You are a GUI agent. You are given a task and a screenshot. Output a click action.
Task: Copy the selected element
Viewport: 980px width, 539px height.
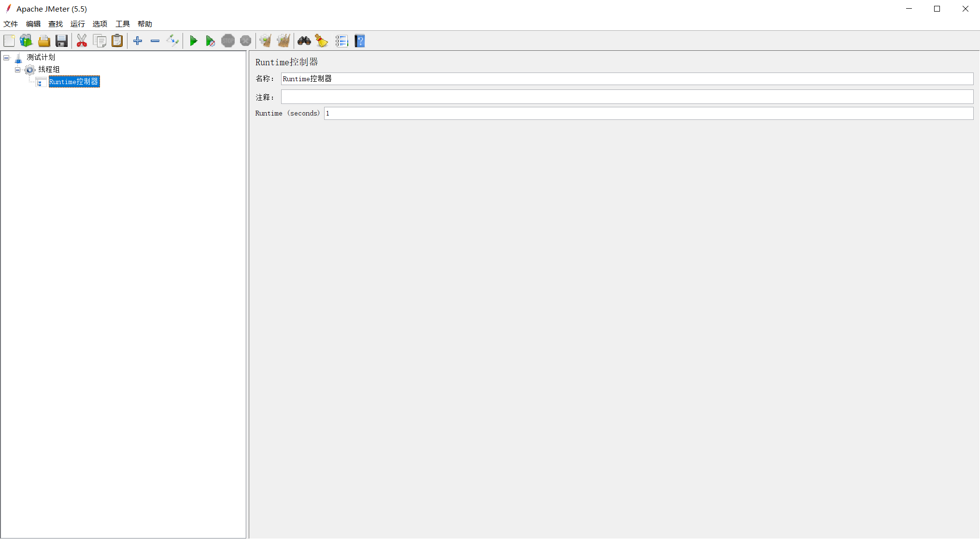tap(99, 41)
